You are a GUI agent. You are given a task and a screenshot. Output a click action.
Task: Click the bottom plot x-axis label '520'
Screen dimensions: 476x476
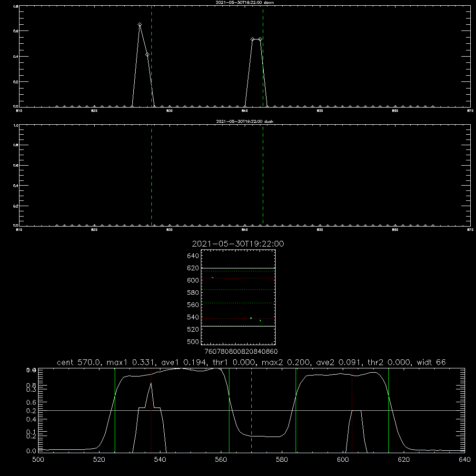coord(99,460)
